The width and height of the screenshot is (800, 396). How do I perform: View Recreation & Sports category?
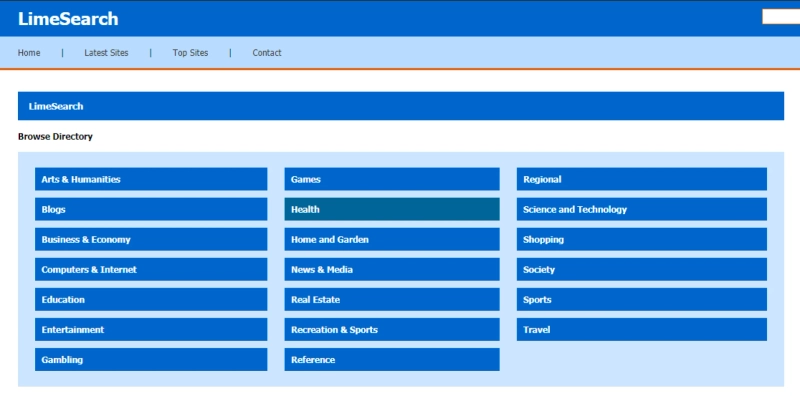point(392,330)
